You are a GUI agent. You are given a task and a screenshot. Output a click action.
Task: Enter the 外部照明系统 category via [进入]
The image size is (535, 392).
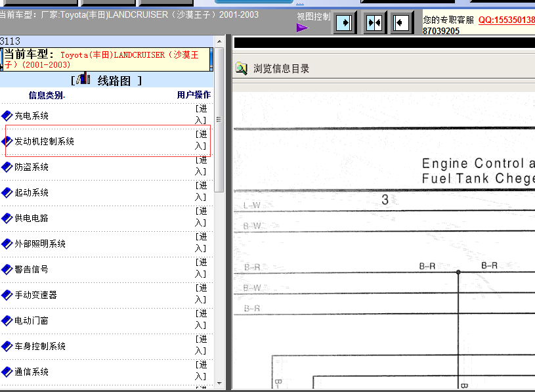point(201,242)
